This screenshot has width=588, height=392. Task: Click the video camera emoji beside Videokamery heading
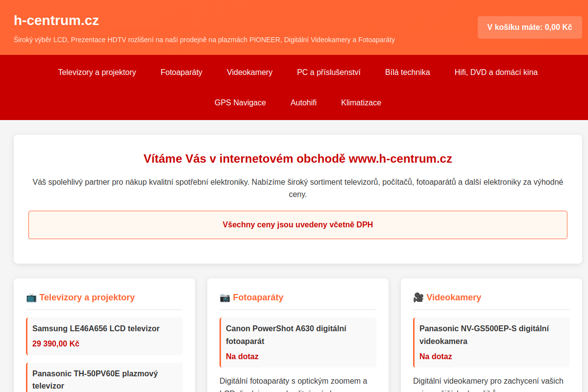point(418,297)
